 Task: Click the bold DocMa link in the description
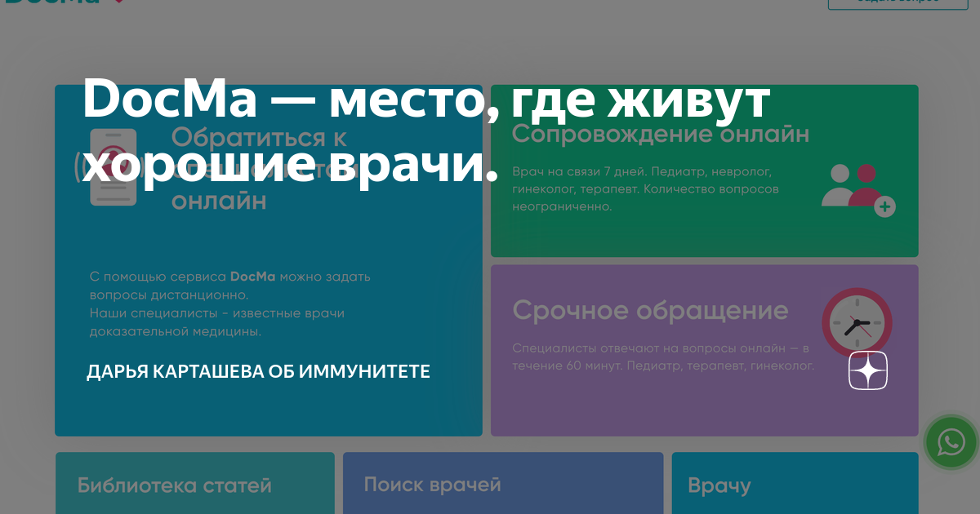pyautogui.click(x=253, y=276)
